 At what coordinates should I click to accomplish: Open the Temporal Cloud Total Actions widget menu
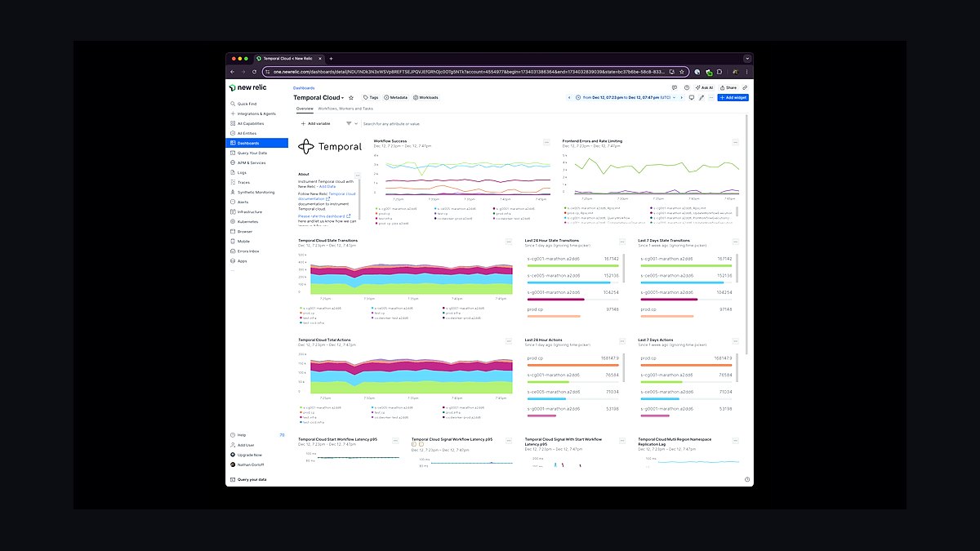coord(509,340)
